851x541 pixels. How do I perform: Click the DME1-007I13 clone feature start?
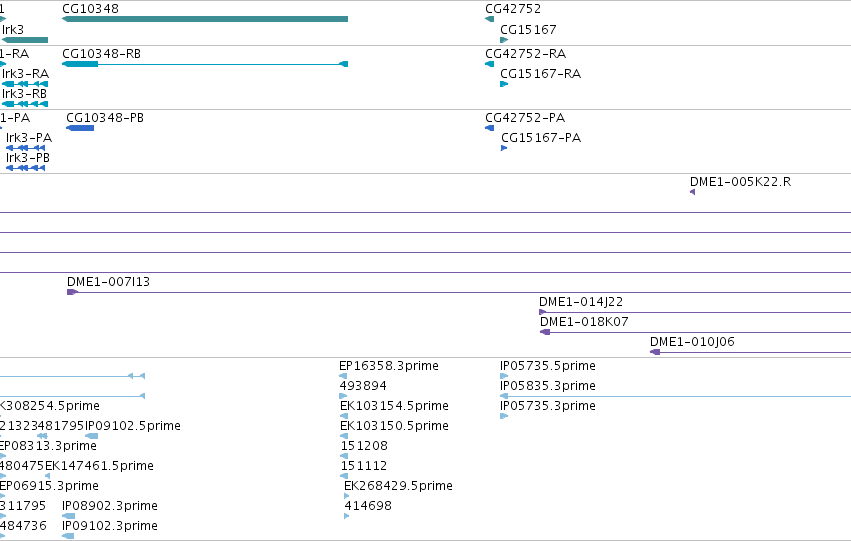72,292
